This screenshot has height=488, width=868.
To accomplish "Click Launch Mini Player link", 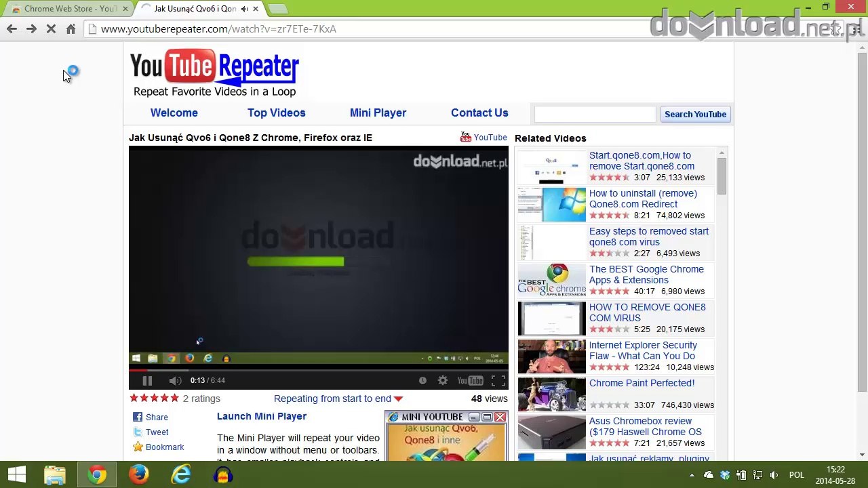I will coord(262,416).
